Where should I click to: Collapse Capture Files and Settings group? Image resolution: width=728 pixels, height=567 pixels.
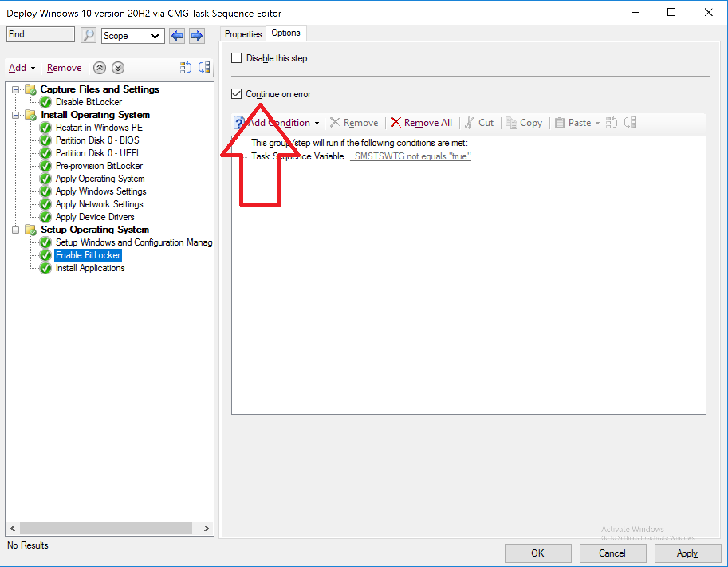point(16,89)
